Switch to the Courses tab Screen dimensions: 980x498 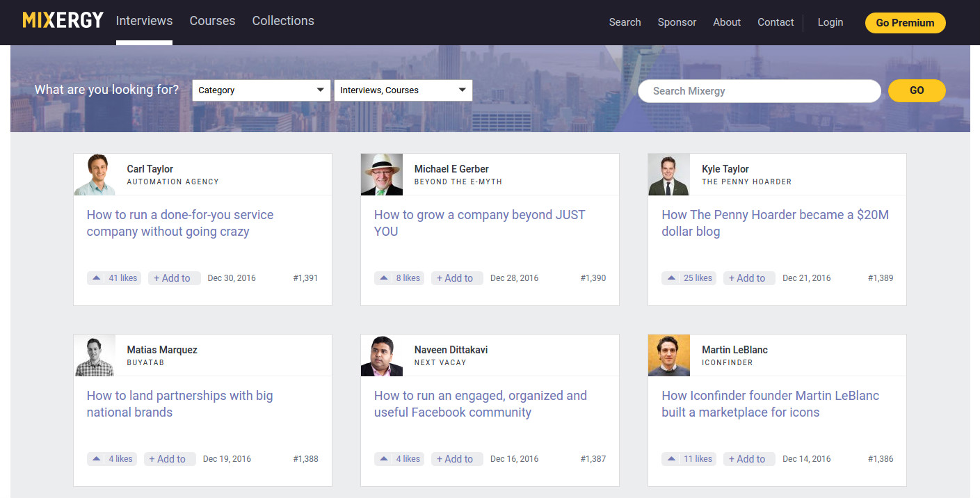(x=212, y=21)
